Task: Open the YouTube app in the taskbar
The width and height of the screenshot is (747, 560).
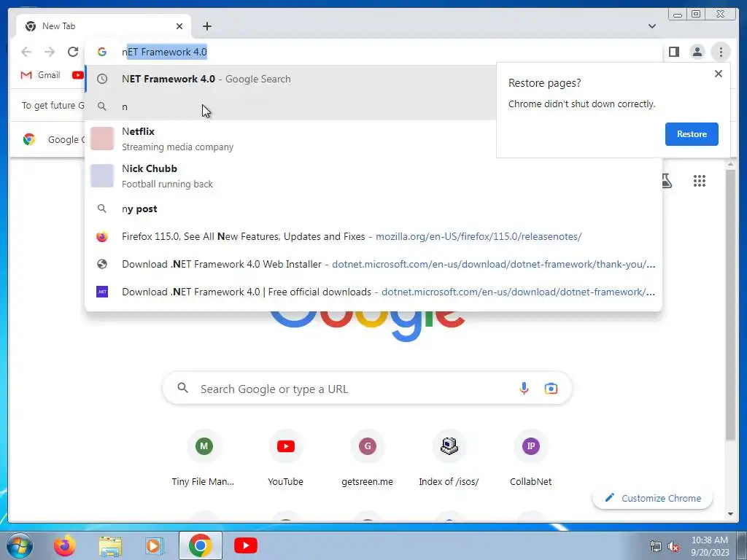Action: pyautogui.click(x=246, y=545)
